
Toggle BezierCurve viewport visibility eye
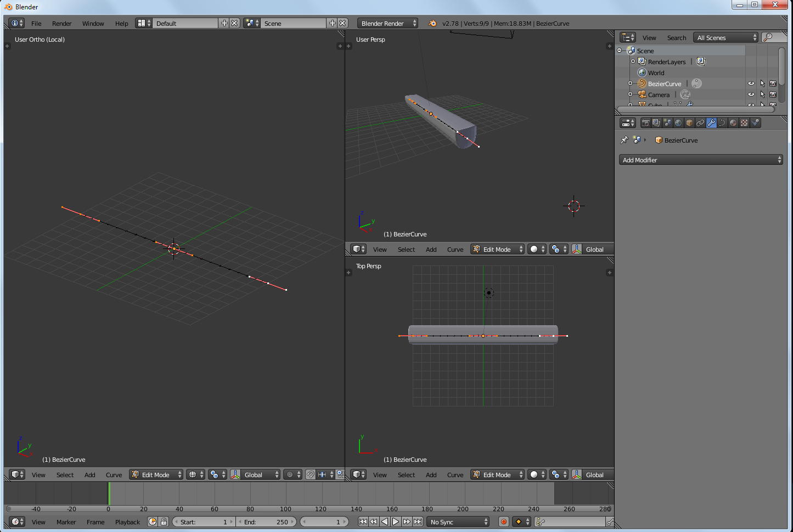coord(751,83)
